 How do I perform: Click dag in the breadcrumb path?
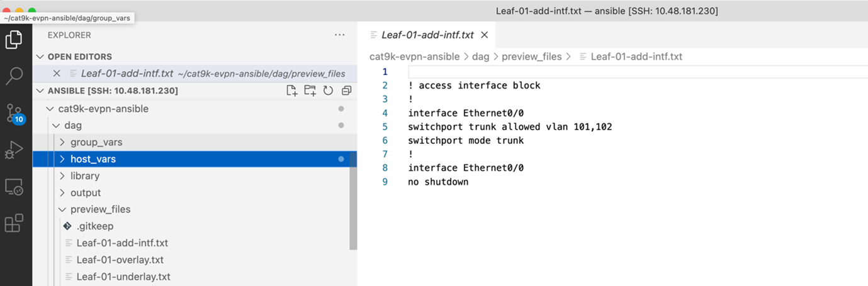pyautogui.click(x=480, y=57)
